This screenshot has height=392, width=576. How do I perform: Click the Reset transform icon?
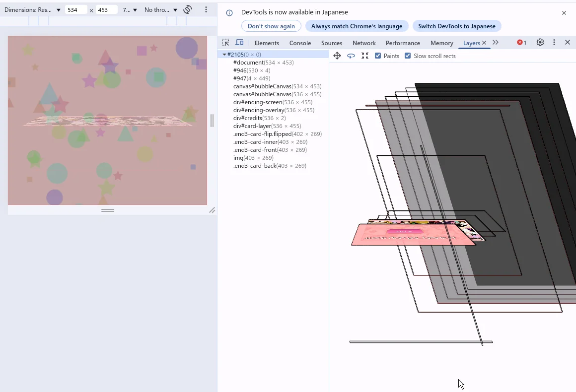point(365,56)
